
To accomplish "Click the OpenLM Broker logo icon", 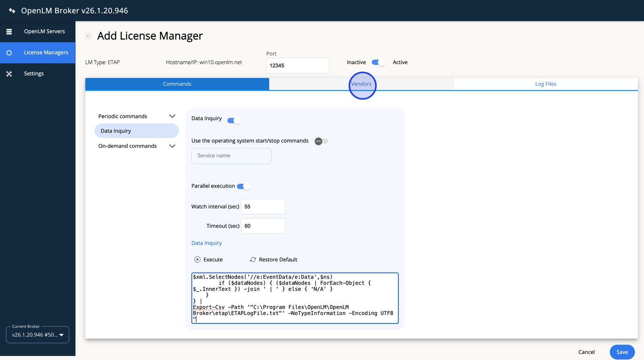I will pyautogui.click(x=12, y=11).
